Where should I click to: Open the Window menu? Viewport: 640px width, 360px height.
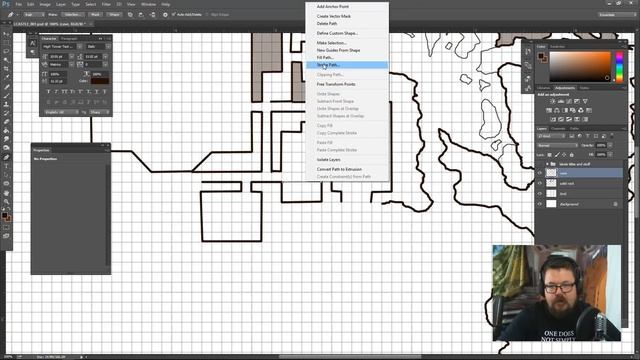(148, 4)
